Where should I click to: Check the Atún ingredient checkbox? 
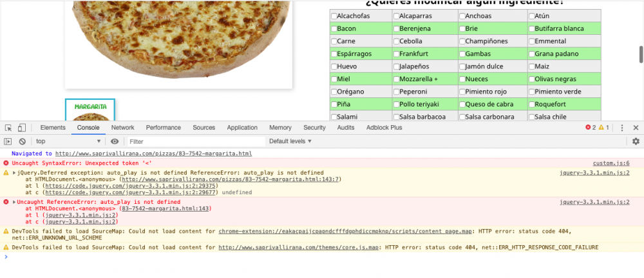tap(532, 16)
